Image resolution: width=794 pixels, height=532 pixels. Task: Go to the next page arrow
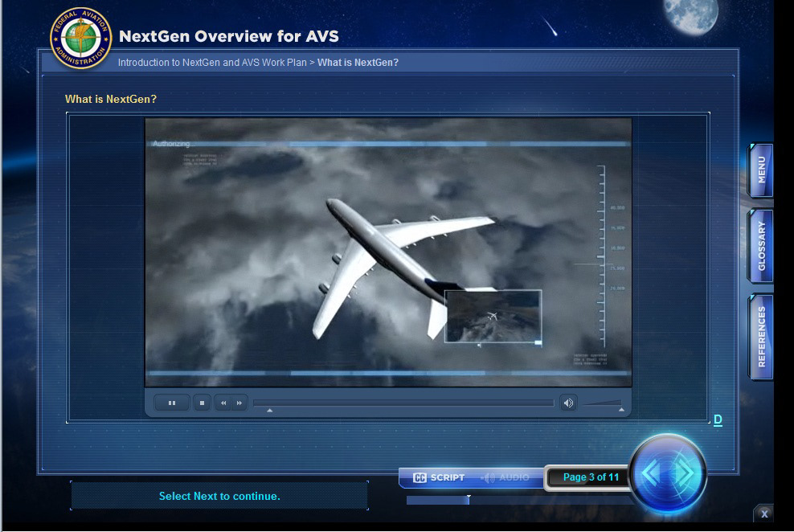pos(685,473)
